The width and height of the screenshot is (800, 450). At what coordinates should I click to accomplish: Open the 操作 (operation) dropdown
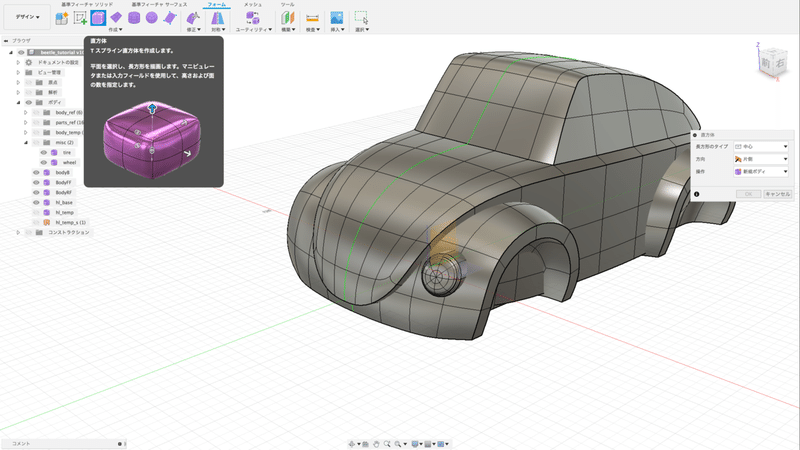(x=761, y=172)
